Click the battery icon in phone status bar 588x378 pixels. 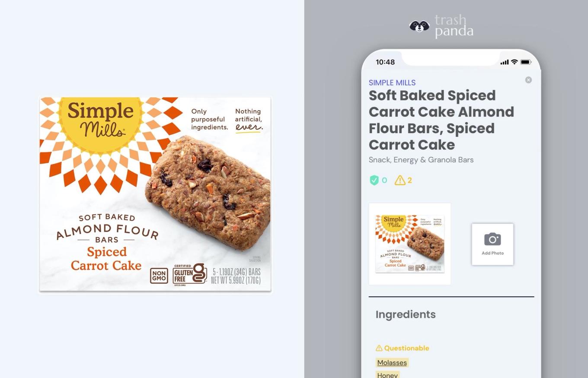click(526, 62)
